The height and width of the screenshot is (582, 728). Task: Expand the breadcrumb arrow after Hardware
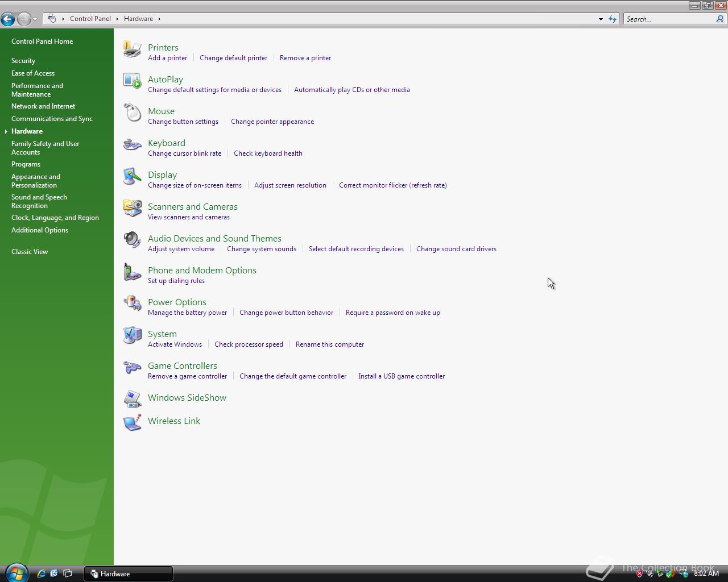(159, 19)
